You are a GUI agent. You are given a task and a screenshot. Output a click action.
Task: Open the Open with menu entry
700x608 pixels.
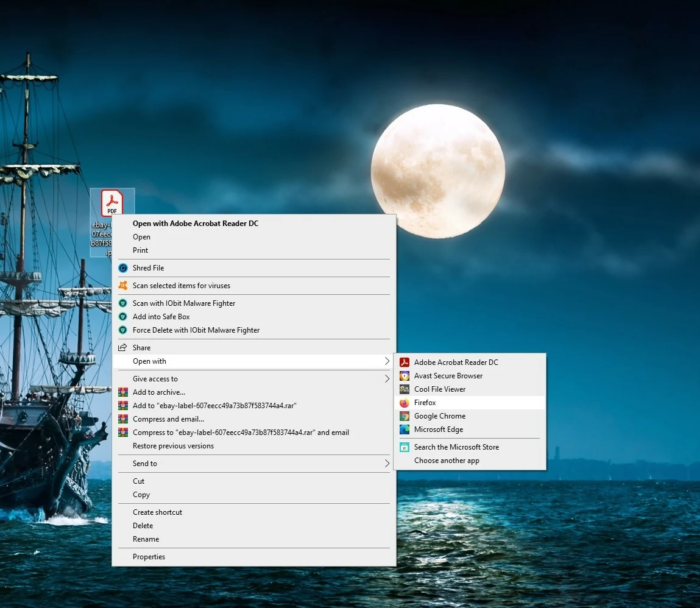pyautogui.click(x=254, y=361)
